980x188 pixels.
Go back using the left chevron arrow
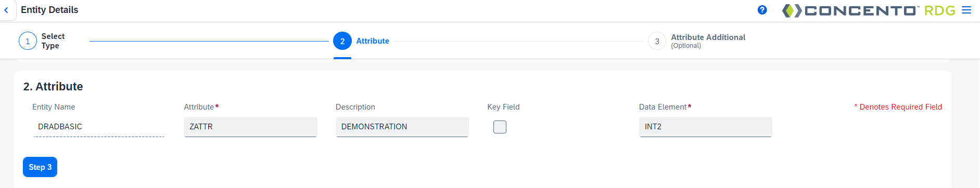tap(6, 10)
